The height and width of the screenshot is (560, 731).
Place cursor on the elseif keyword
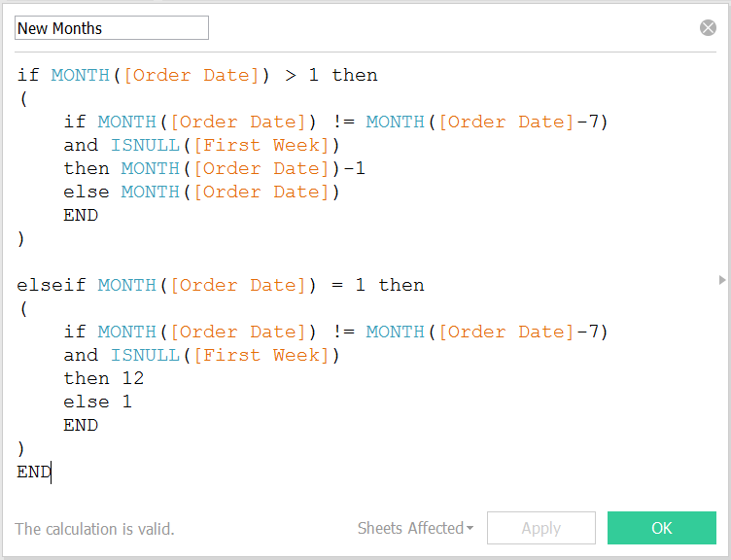pos(52,285)
